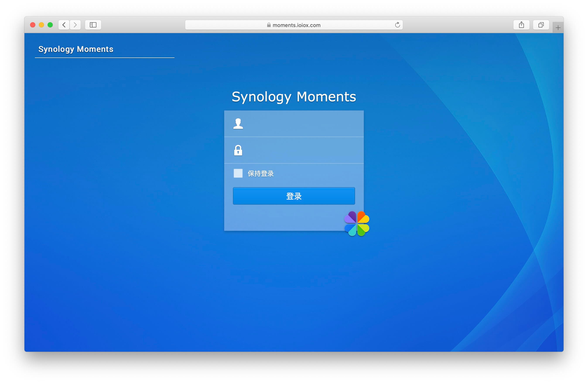Screen dimensions: 588x384
Task: Click the Synology Moments header at top-left
Action: pyautogui.click(x=76, y=49)
